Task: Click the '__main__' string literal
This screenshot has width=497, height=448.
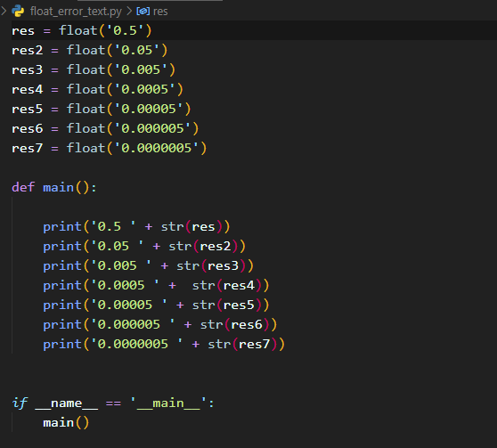Action: [168, 403]
